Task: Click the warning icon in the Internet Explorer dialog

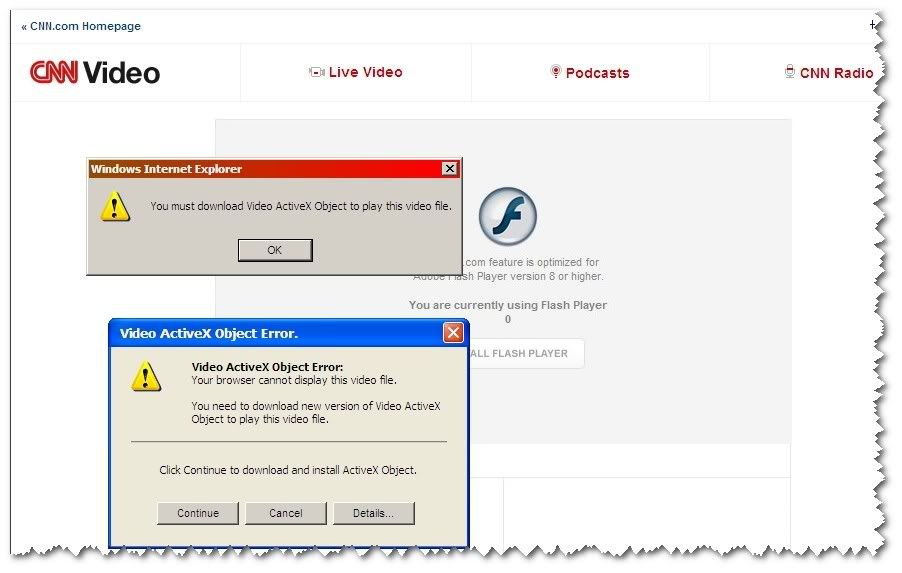Action: [x=115, y=206]
